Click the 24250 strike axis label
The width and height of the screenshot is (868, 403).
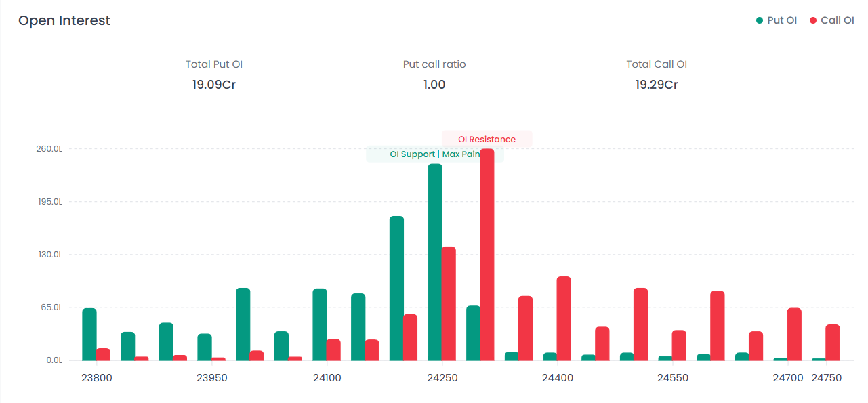442,378
